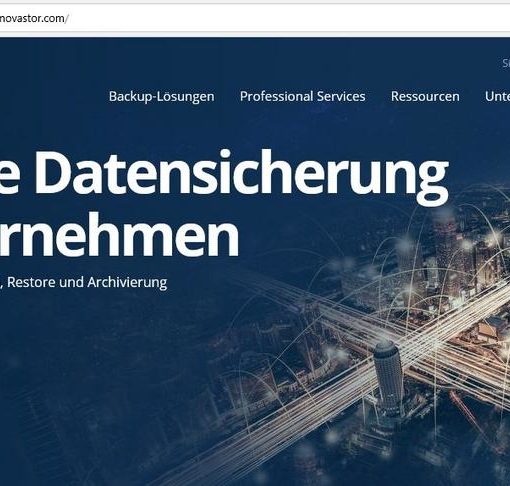Open the Backup-Lösungen menu
510x486 pixels.
162,96
